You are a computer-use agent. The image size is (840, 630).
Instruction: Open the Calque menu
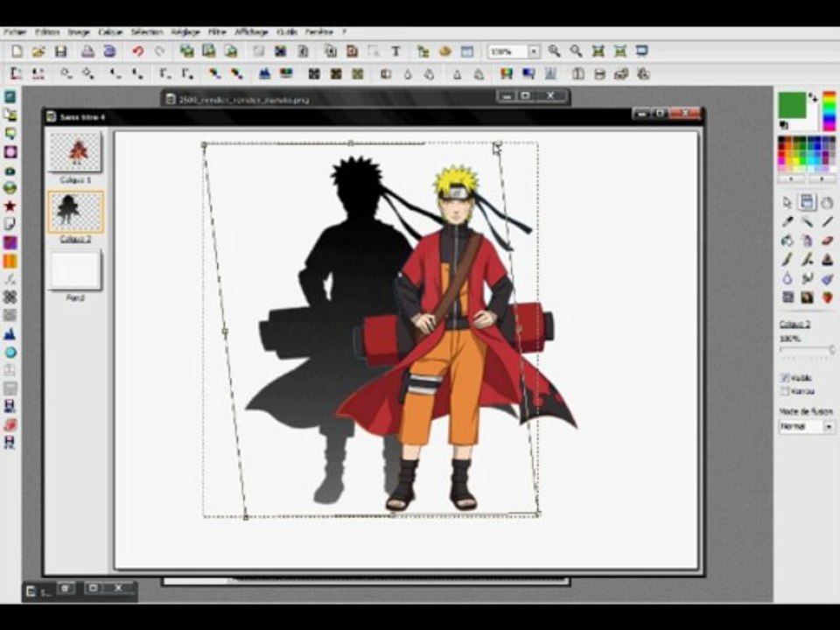tap(110, 32)
